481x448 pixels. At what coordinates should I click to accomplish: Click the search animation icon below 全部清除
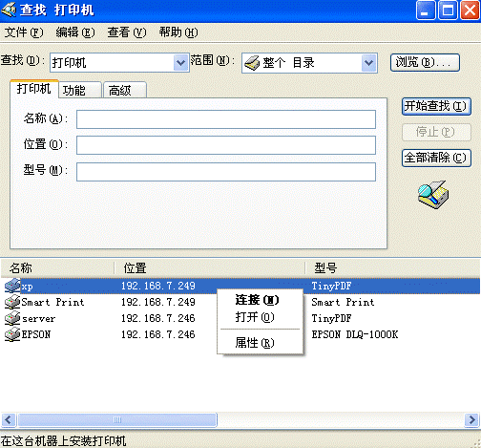point(433,195)
